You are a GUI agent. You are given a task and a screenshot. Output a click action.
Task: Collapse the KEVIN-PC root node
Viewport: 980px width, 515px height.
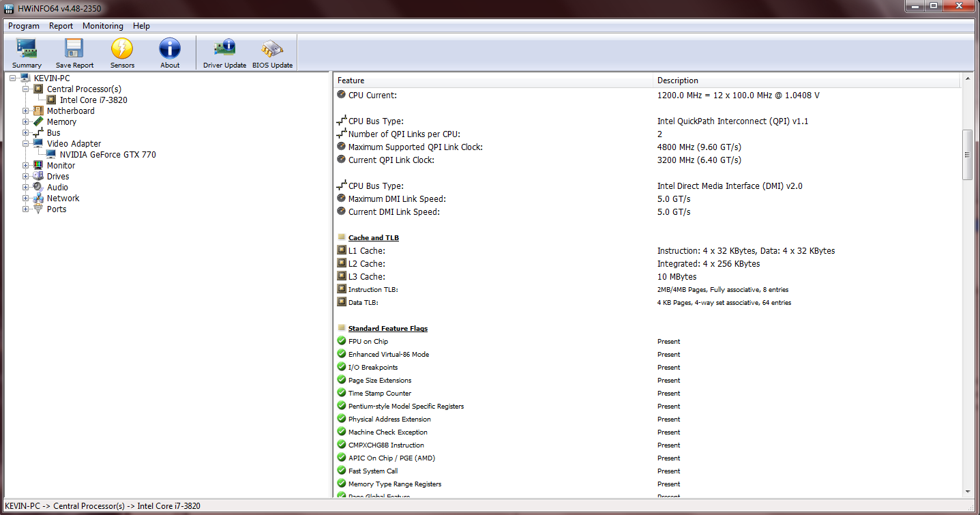13,78
